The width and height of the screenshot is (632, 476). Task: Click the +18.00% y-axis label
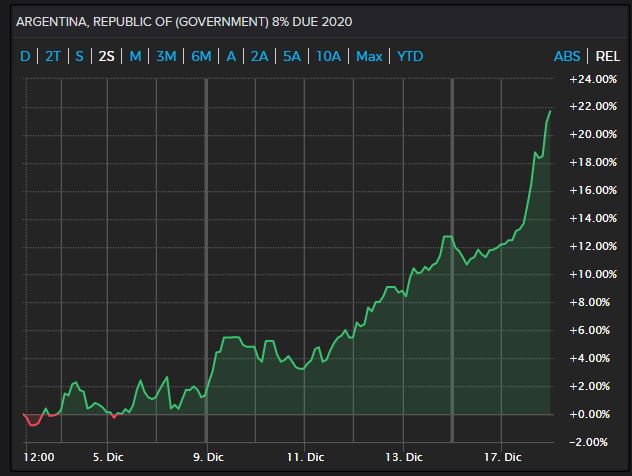point(593,162)
